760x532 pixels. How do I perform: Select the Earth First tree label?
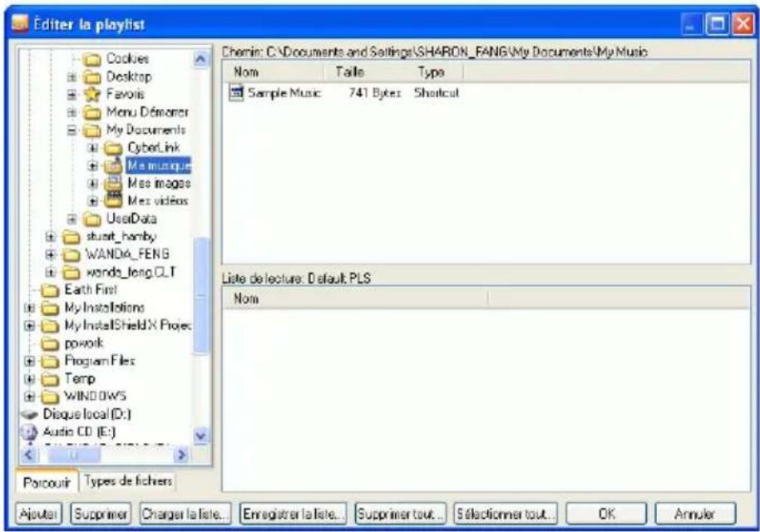[x=91, y=290]
